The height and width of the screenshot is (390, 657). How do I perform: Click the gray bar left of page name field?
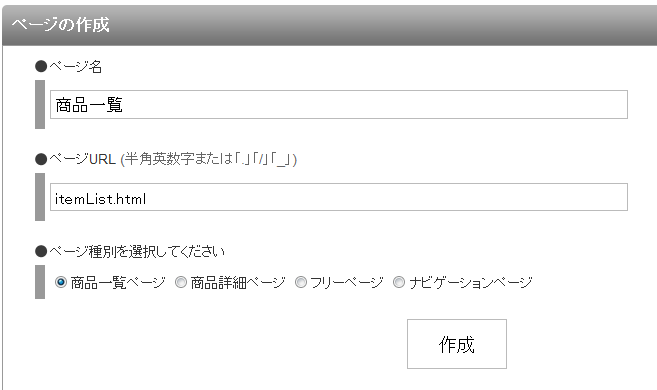click(40, 104)
